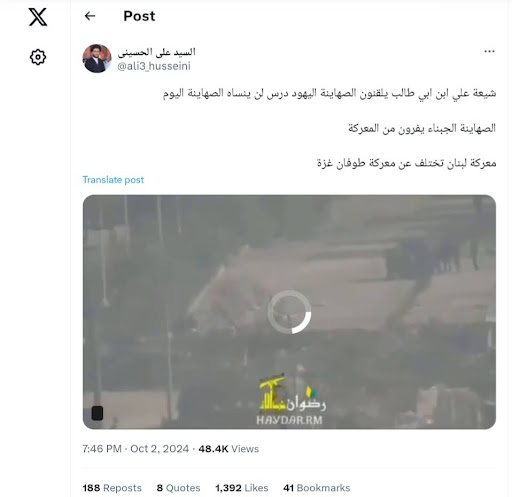512x497 pixels.
Task: Click the first line of Arabic post text
Action: [x=329, y=93]
